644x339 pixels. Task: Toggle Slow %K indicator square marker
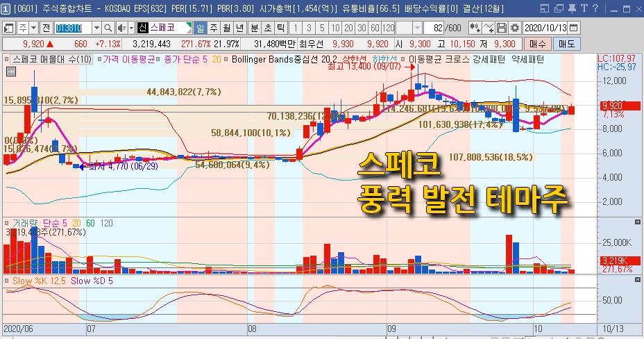(6, 281)
